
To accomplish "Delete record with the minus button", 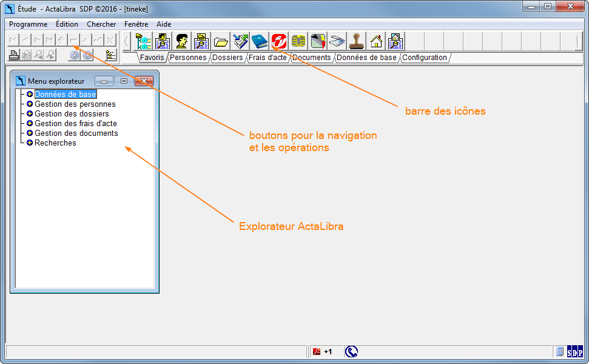I will [x=73, y=40].
